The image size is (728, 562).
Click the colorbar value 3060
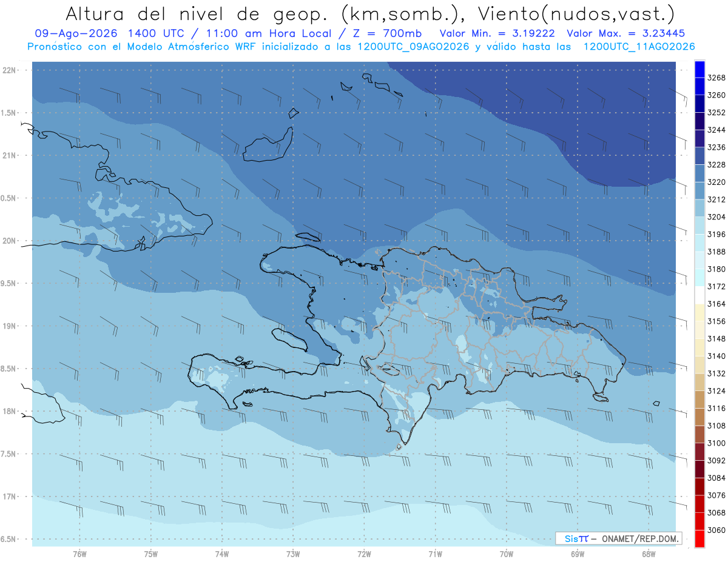[716, 530]
